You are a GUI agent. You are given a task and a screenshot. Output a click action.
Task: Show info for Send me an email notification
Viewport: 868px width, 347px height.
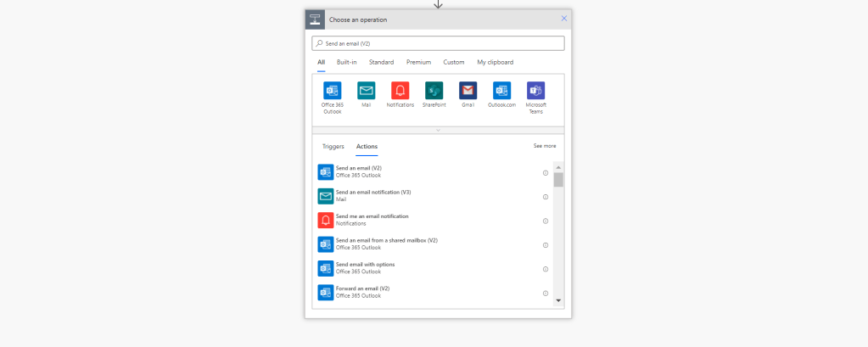pos(546,221)
